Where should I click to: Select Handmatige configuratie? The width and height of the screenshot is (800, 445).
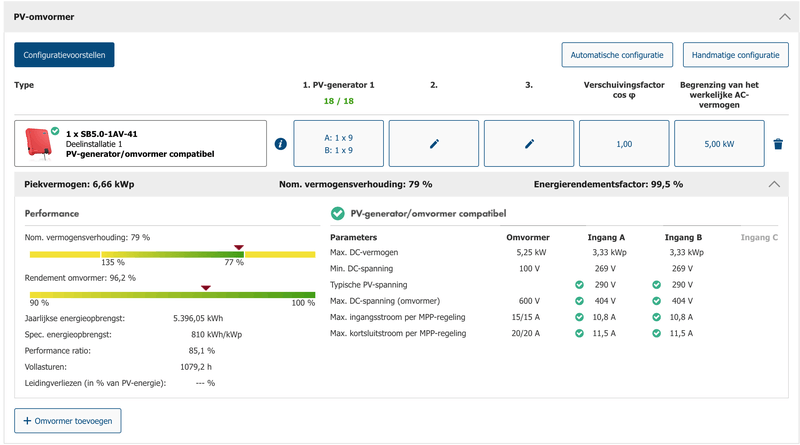[x=735, y=54]
